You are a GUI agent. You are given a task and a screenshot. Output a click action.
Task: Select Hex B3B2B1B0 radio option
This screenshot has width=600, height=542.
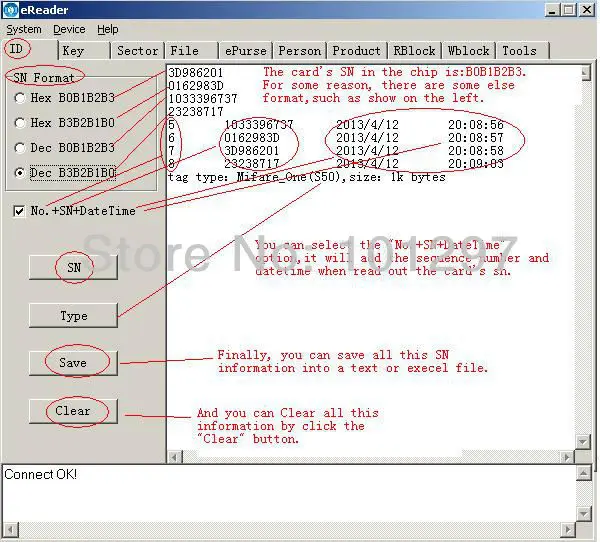(64, 123)
